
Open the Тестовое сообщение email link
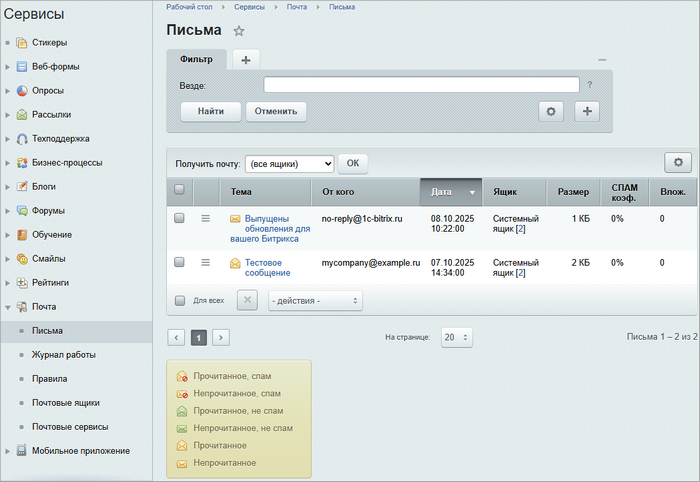[x=267, y=267]
